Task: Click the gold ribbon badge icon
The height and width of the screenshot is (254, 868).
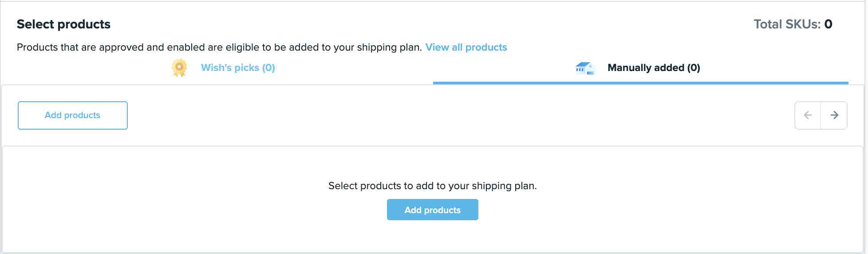Action: coord(179,68)
